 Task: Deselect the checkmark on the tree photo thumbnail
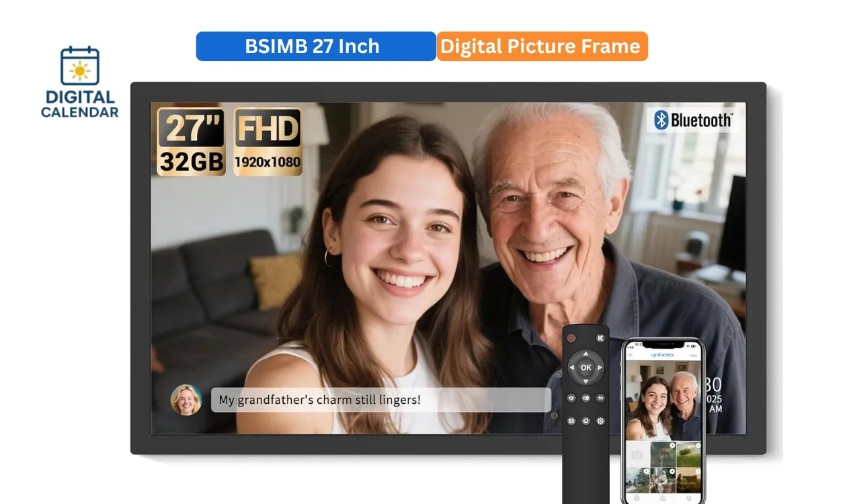coord(698,445)
